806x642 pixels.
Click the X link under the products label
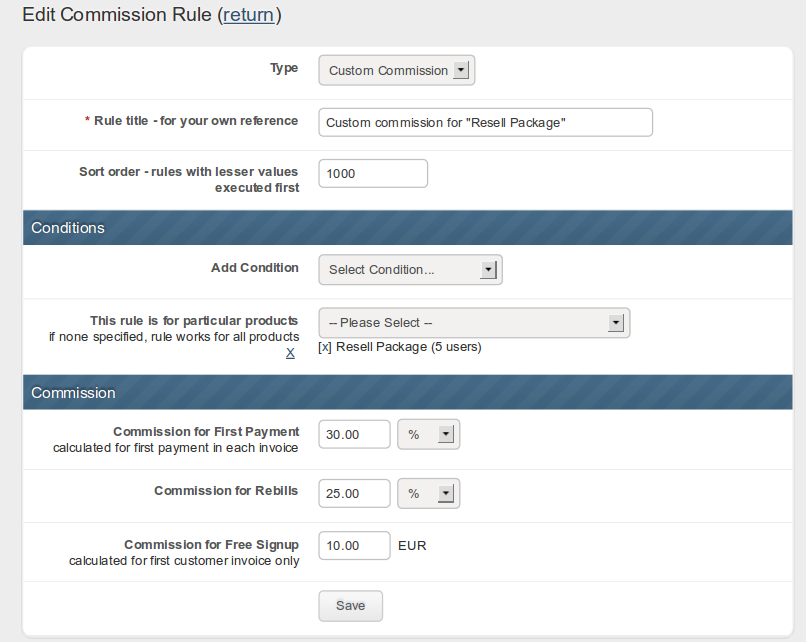[290, 353]
